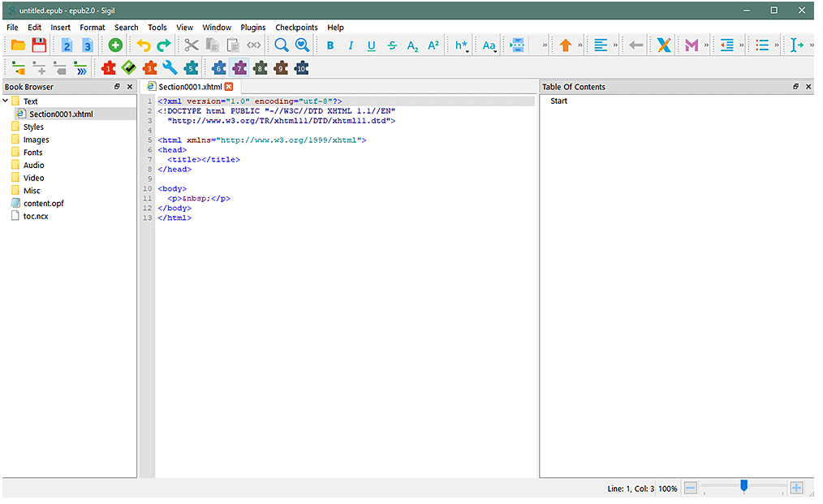Screen dimensions: 823x504
Task: Adjust the zoom slider handle
Action: 743,486
